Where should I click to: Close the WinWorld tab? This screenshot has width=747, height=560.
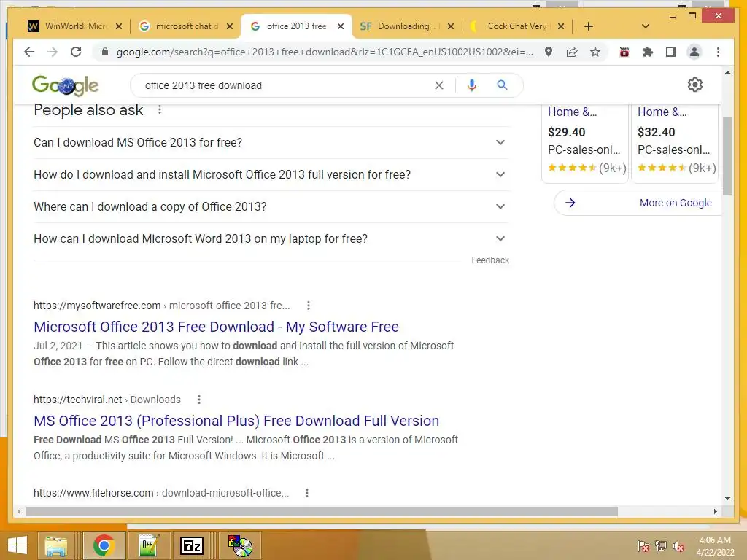coord(119,26)
